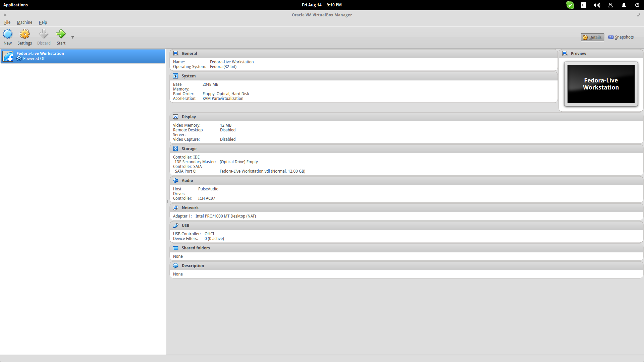The width and height of the screenshot is (644, 362).
Task: Open Settings gear toolbar icon
Action: 24,34
